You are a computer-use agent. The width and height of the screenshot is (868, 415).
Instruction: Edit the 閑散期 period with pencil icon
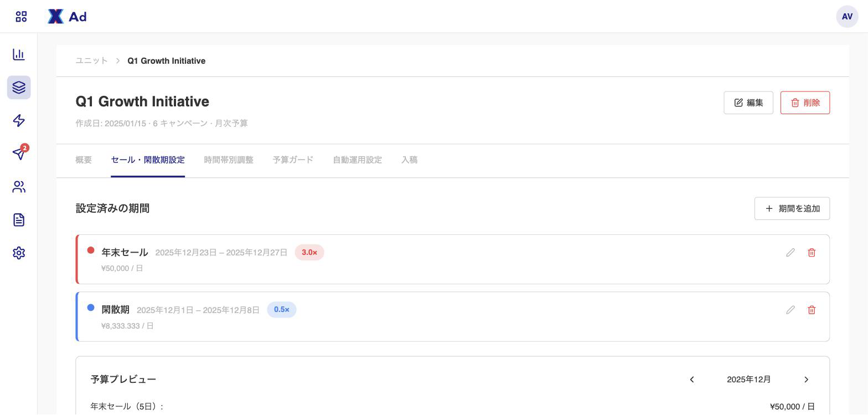click(x=790, y=310)
